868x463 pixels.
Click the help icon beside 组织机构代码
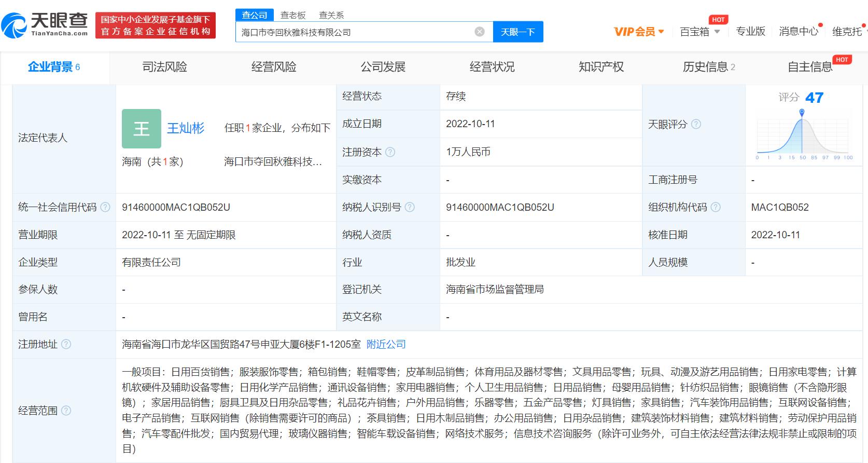pos(716,207)
